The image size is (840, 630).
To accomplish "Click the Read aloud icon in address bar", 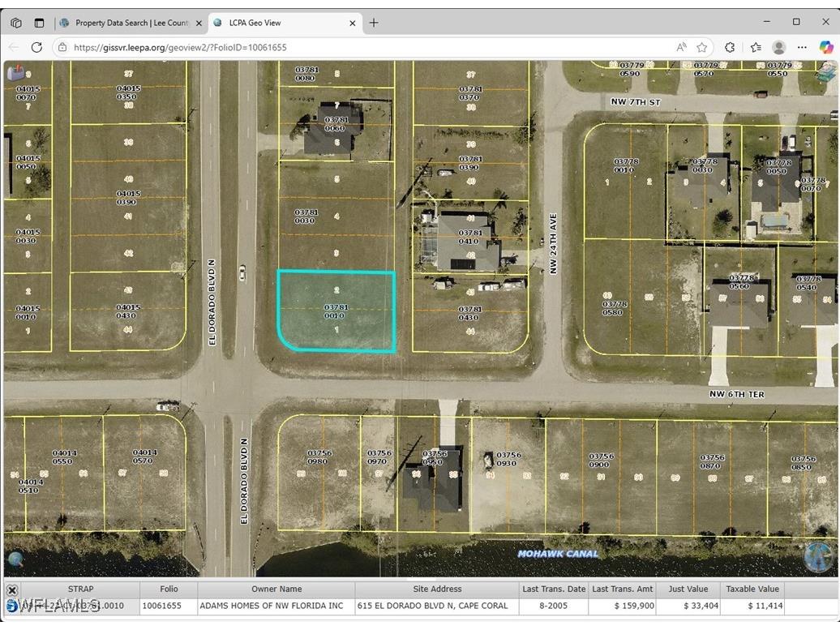I will [x=682, y=47].
